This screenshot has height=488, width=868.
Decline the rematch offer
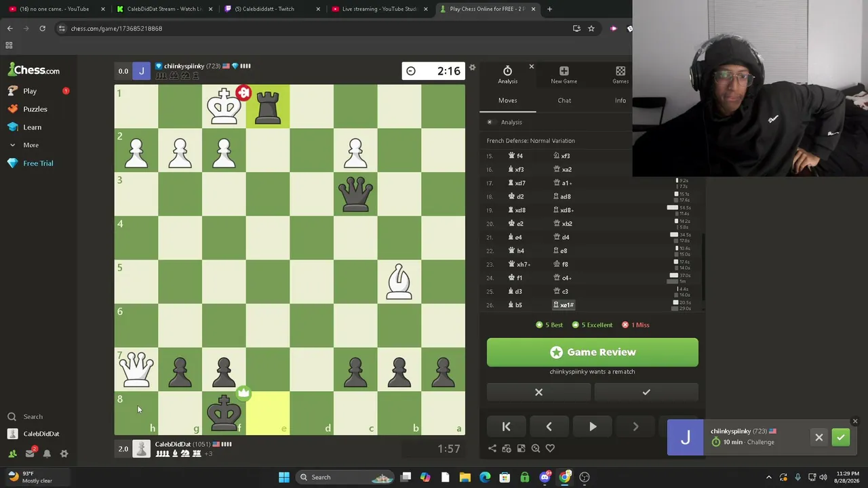(538, 392)
